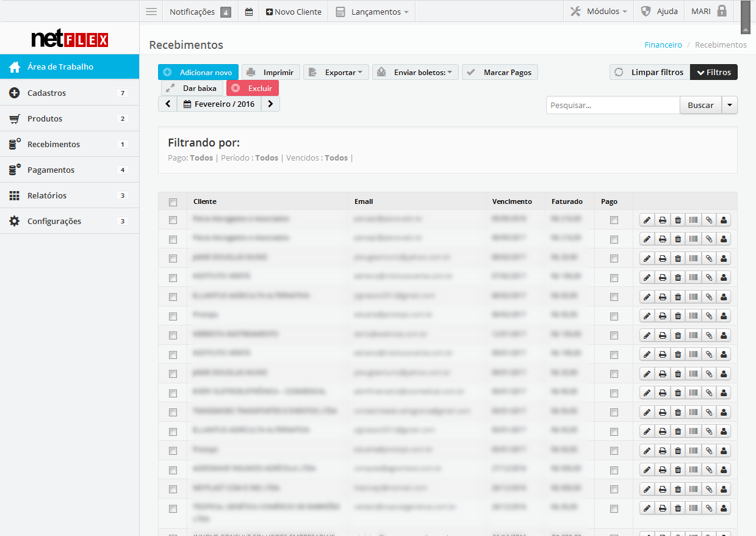Click paperclip attachment icon in first table row
Image resolution: width=756 pixels, height=536 pixels.
tap(708, 220)
